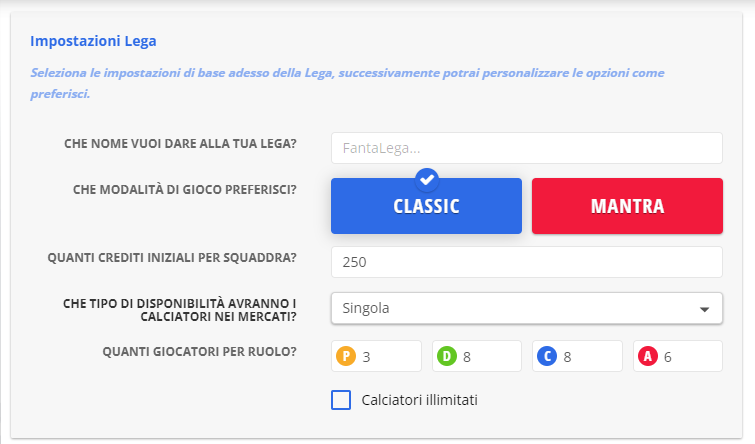
Task: Click the orange P goalkeeper role icon
Action: pyautogui.click(x=347, y=356)
